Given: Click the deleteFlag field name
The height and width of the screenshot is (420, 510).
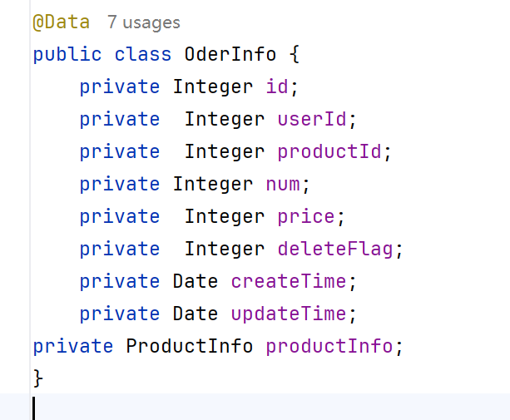Looking at the screenshot, I should (x=335, y=249).
